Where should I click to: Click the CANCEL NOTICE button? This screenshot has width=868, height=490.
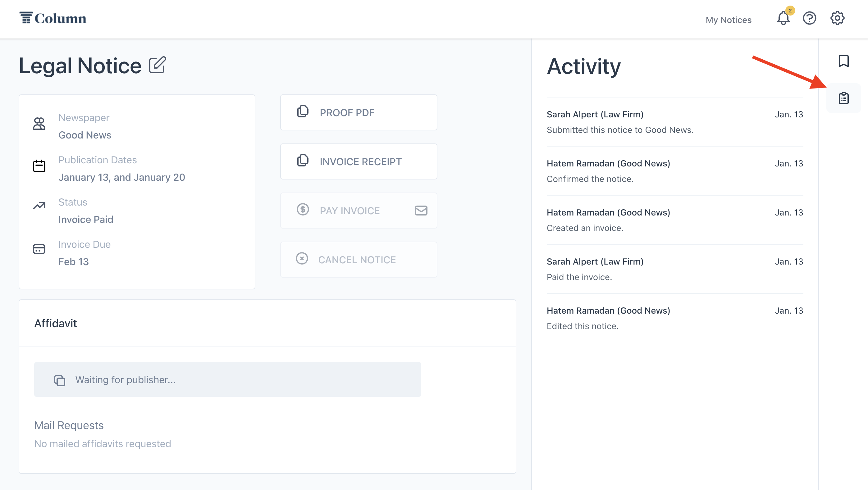pos(359,260)
